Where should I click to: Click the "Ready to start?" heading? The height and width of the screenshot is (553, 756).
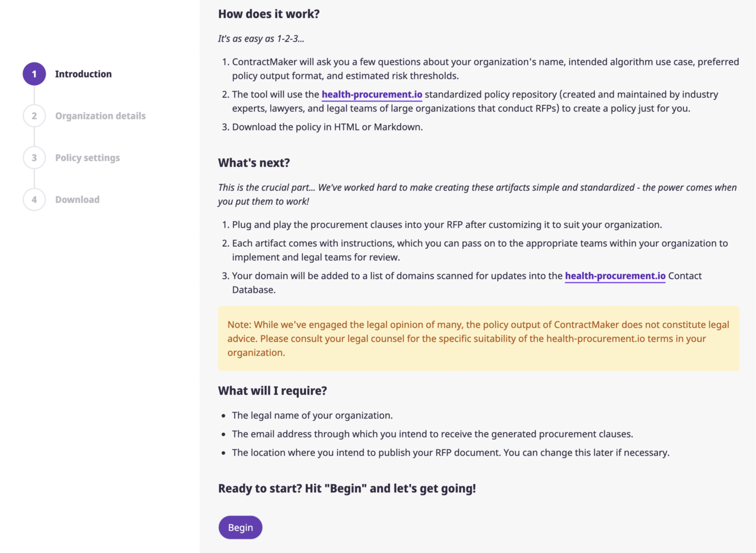(347, 488)
